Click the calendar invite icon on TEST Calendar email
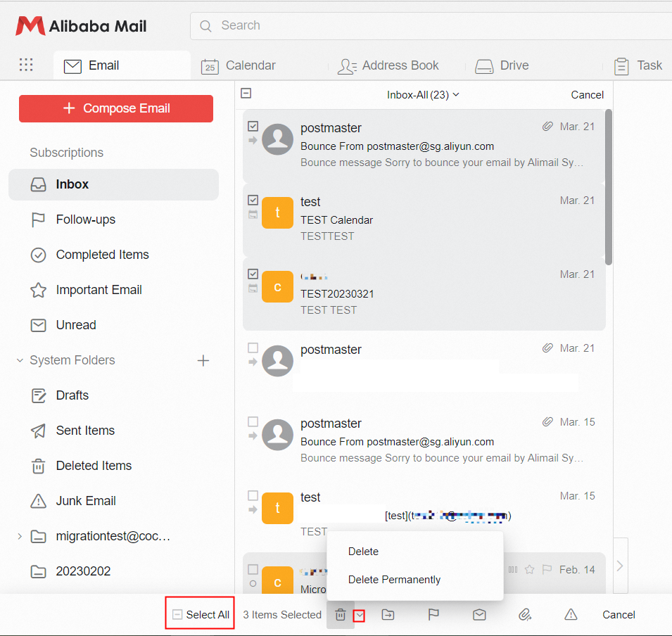Viewport: 672px width, 636px height. (x=253, y=215)
